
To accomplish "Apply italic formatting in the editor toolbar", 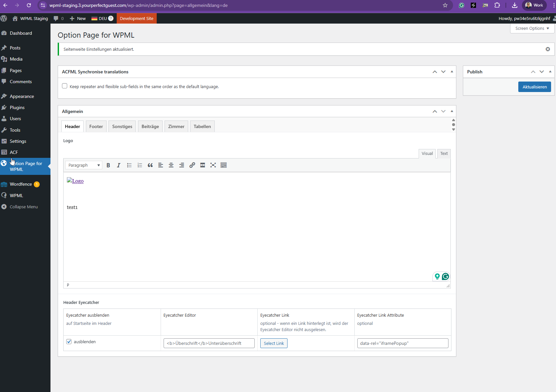I will [119, 165].
